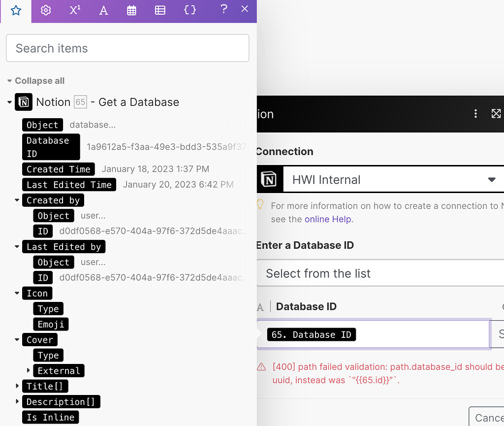This screenshot has height=426, width=504.
Task: Open the general functions tab (gear icon)
Action: (45, 10)
